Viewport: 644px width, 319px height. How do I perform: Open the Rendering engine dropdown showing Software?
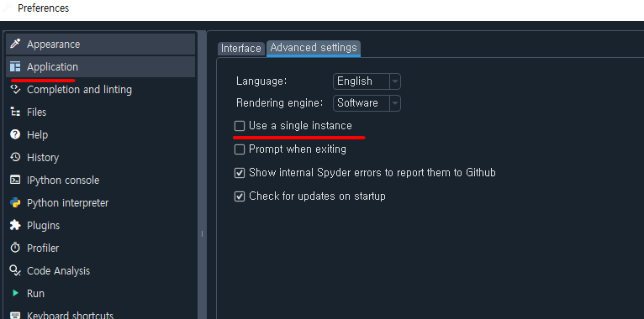(367, 103)
